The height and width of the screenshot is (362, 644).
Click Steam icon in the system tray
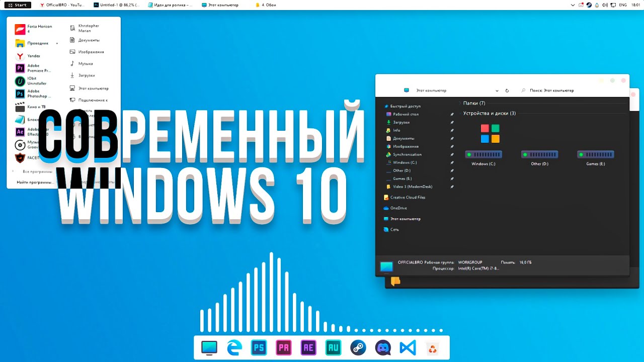pos(589,5)
